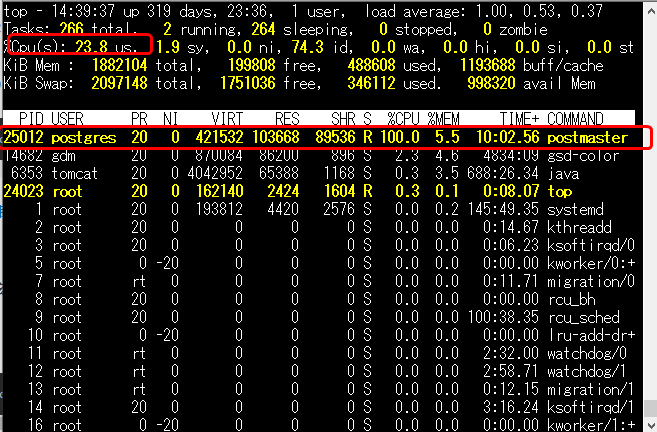Click the 998320 avail Mem value
The image size is (657, 432).
coord(491,83)
